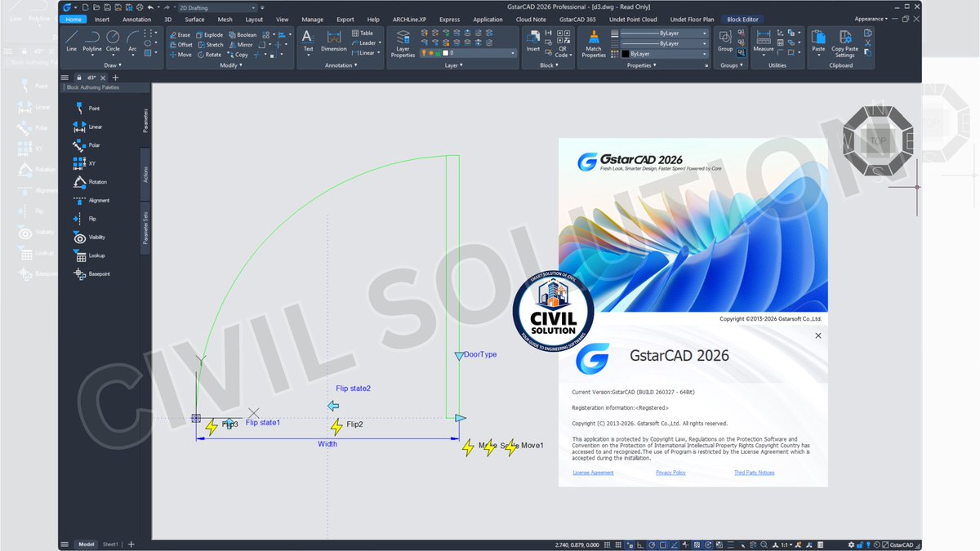Open the current layer dropdown
This screenshot has height=551, width=980.
[x=469, y=53]
